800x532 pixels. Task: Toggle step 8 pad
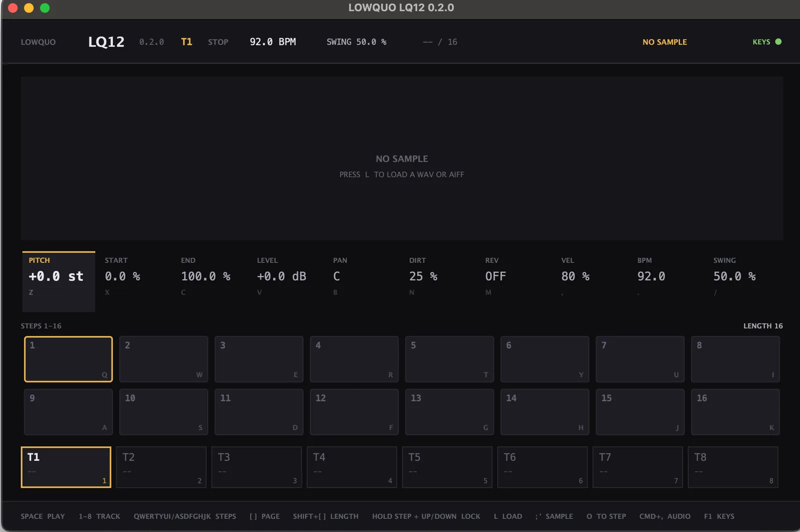click(x=735, y=359)
